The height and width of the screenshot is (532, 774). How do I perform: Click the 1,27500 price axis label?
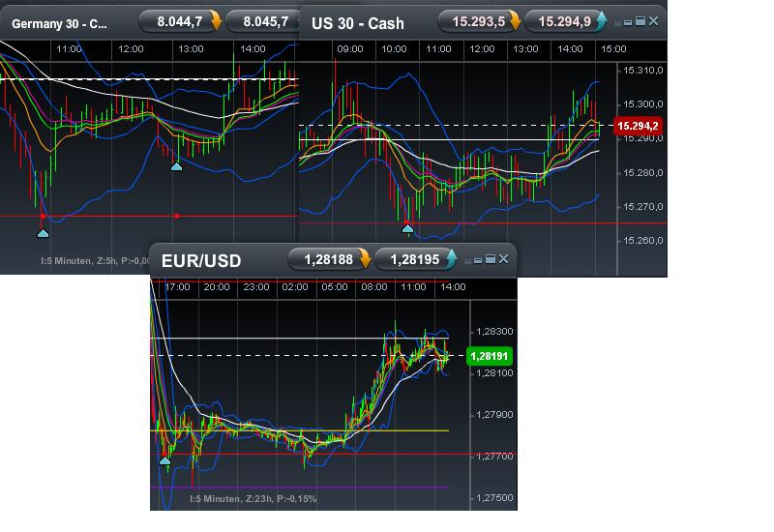coord(494,498)
